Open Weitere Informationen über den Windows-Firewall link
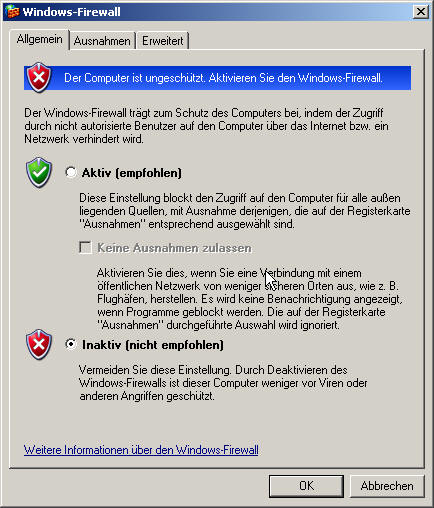Screen dimensions: 434x508 [141, 450]
